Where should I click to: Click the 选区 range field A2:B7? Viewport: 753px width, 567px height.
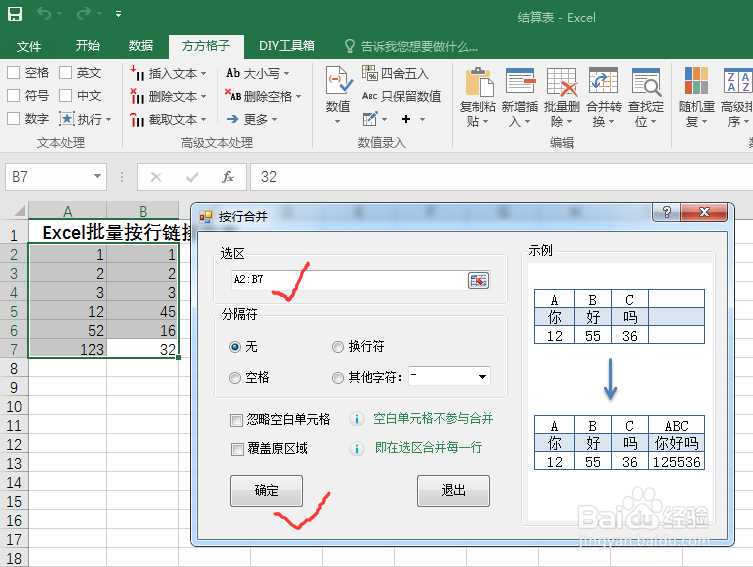point(349,279)
